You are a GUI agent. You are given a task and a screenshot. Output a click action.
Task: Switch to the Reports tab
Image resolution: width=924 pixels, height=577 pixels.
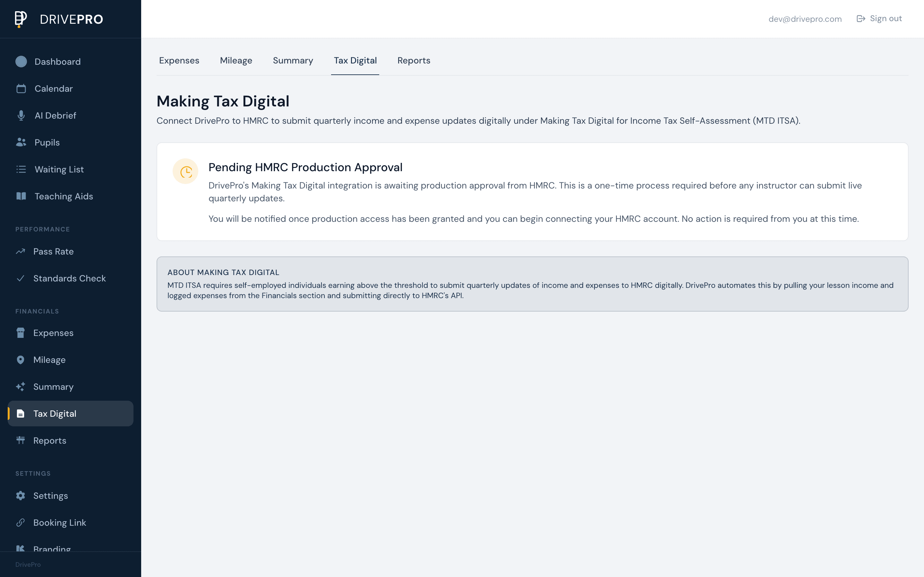[414, 60]
